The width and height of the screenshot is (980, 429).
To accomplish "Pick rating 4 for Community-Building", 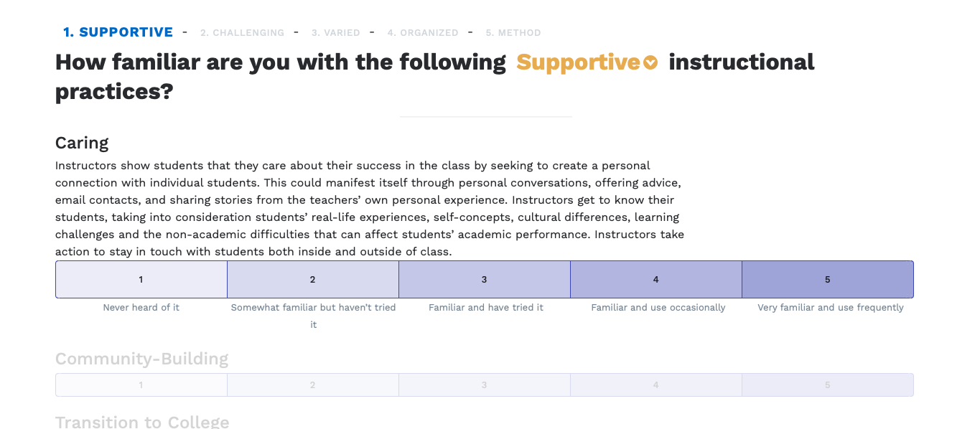I will pyautogui.click(x=656, y=385).
